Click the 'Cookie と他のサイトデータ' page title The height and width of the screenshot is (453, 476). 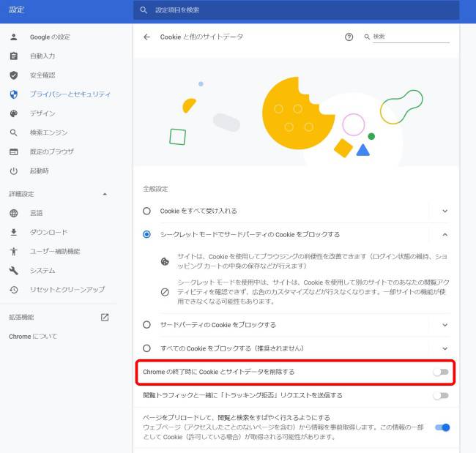(x=201, y=37)
